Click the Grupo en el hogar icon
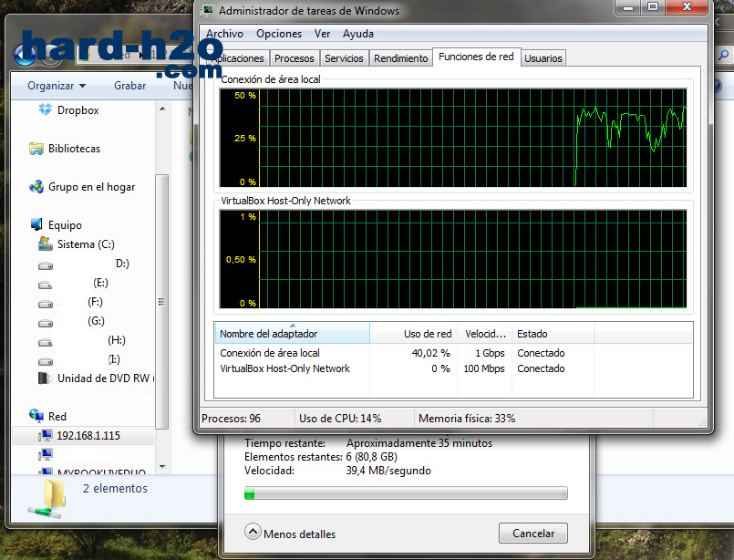The width and height of the screenshot is (734, 560). click(x=36, y=187)
